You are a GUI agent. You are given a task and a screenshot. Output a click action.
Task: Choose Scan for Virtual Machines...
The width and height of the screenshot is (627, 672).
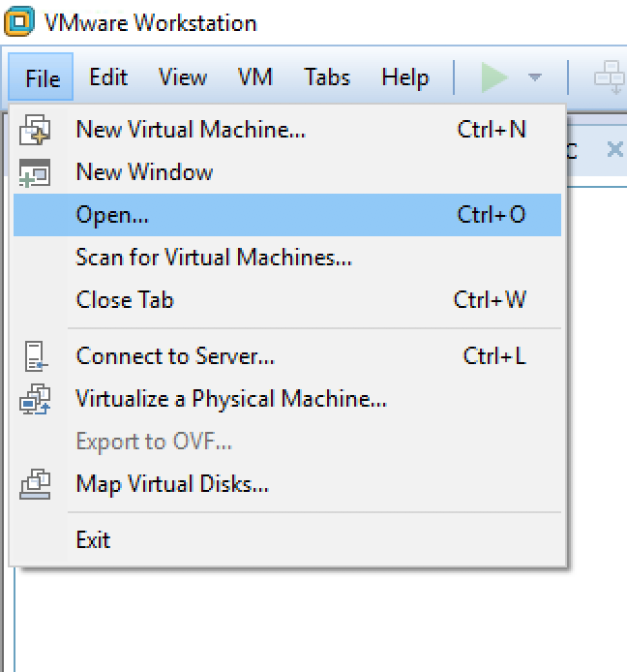[213, 258]
